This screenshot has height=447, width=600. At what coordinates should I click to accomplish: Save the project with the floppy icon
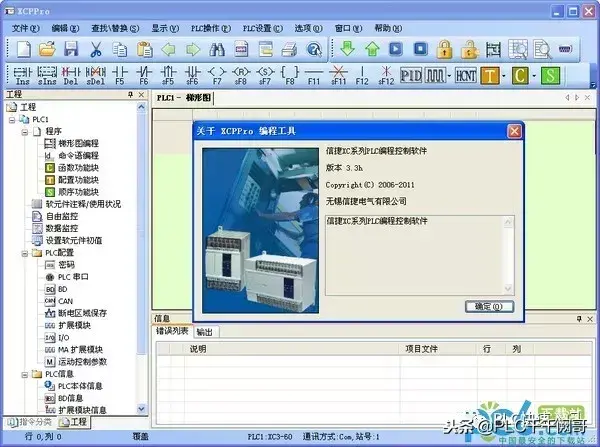pos(71,49)
